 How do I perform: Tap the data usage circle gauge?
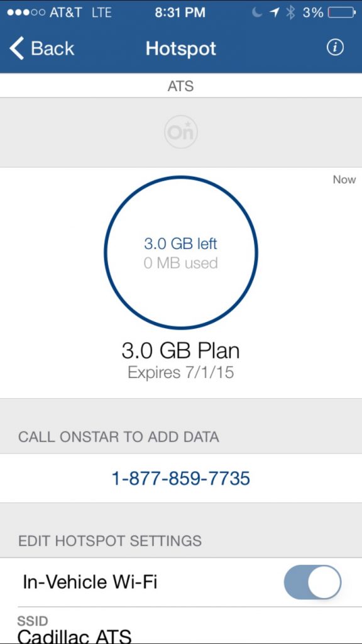pyautogui.click(x=181, y=253)
